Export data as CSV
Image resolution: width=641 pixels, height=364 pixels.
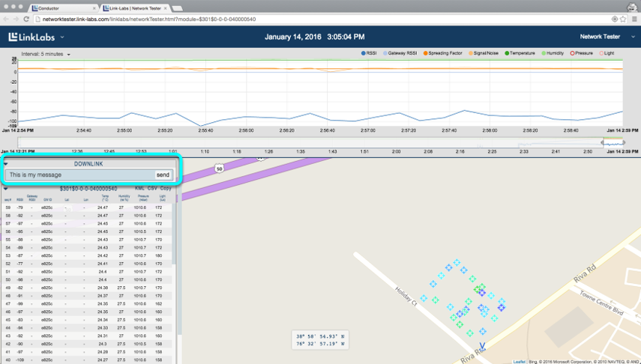coord(152,189)
